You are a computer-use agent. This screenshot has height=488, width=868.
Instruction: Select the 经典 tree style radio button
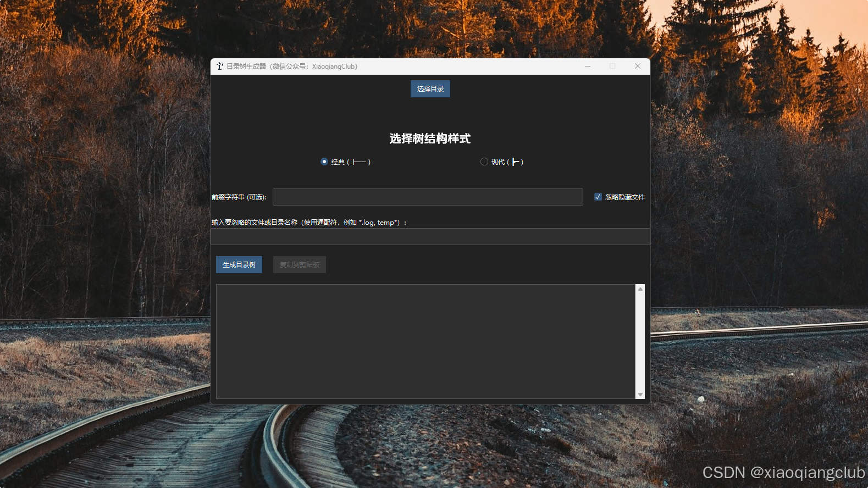pos(324,162)
